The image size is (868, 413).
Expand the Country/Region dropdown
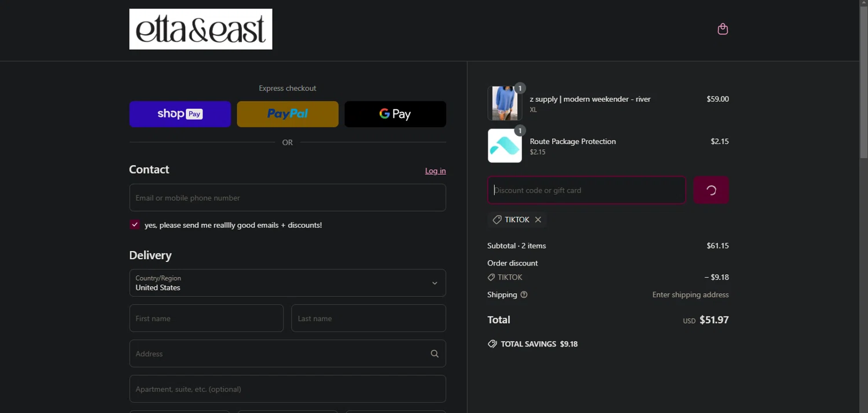(288, 283)
